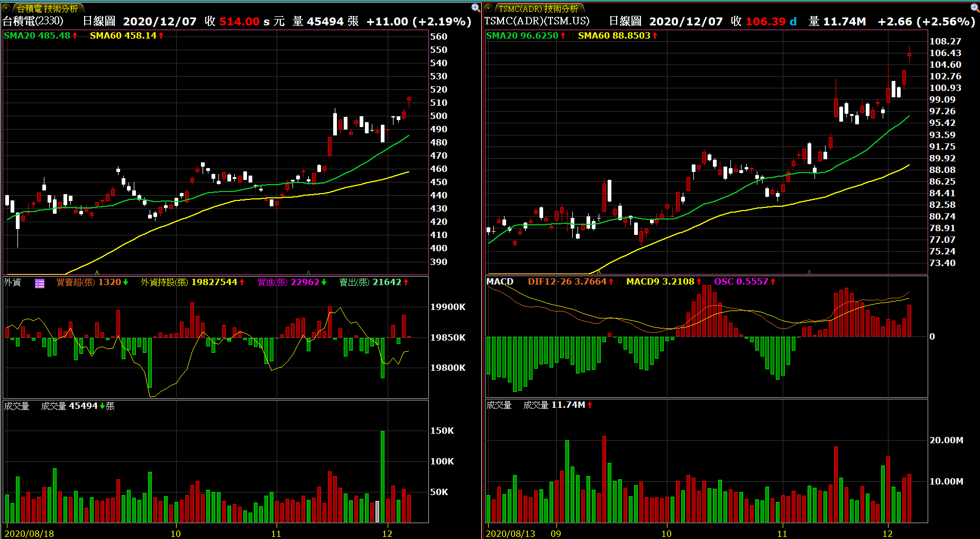This screenshot has width=980, height=539.
Task: Click the closing price 514.00
Action: click(x=239, y=22)
